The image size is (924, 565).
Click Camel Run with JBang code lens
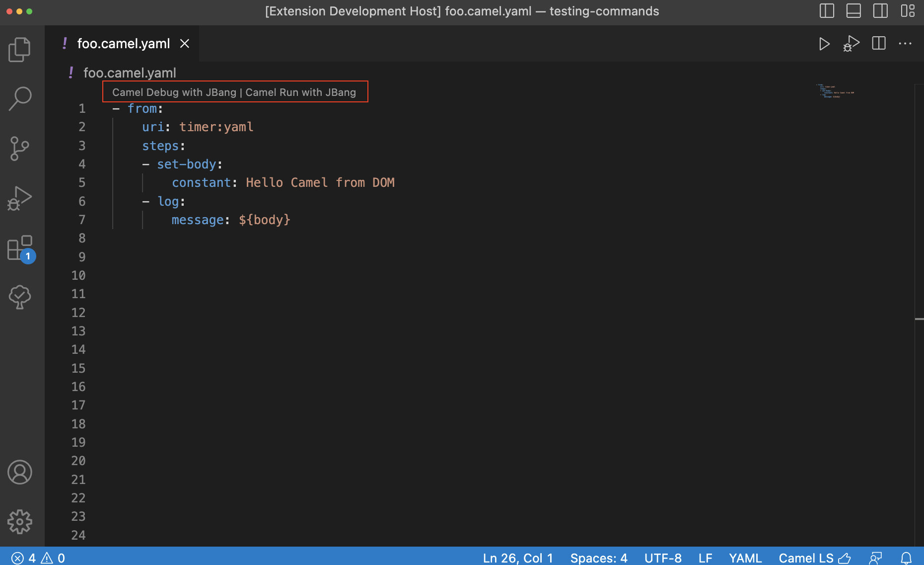pos(300,92)
